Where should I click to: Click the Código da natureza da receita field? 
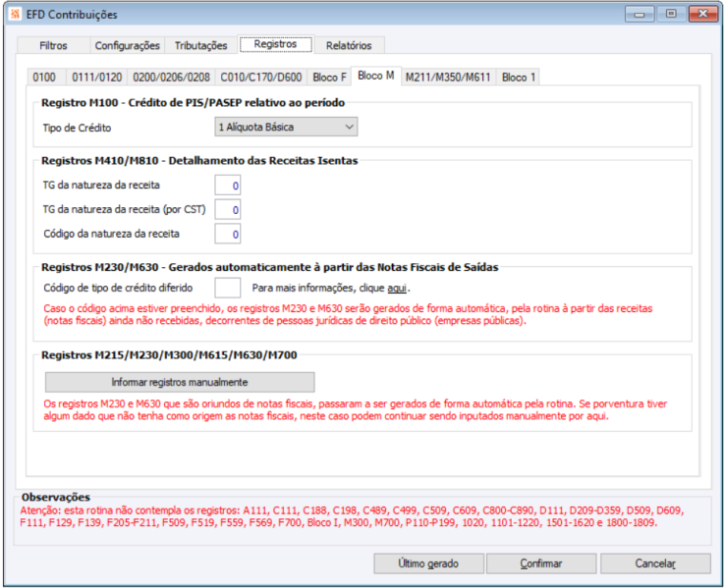click(x=227, y=234)
